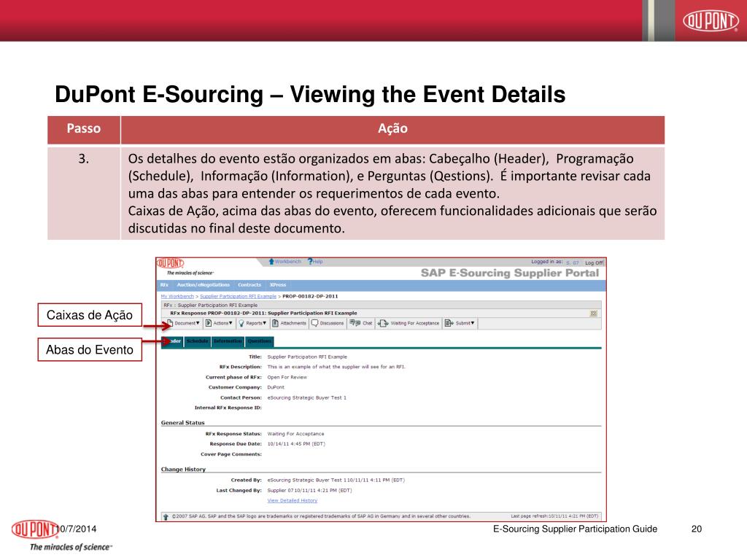Click the icon at right of RFx Response bar

click(594, 314)
